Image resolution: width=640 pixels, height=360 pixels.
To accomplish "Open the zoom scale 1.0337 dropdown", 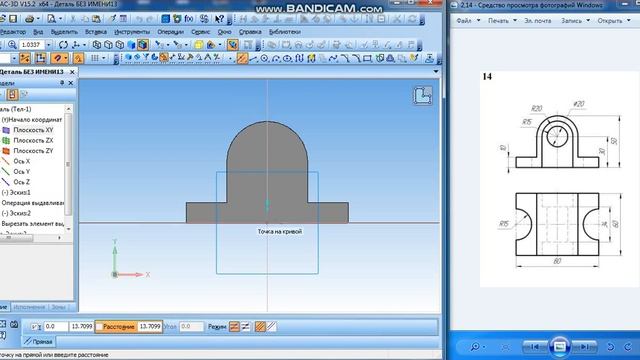I will click(x=49, y=44).
